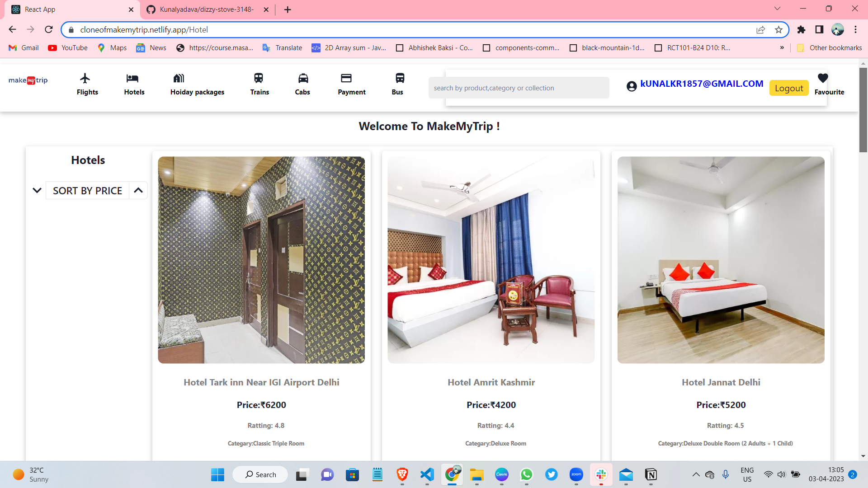Open Favourite heart icon
868x488 pixels.
tap(823, 78)
